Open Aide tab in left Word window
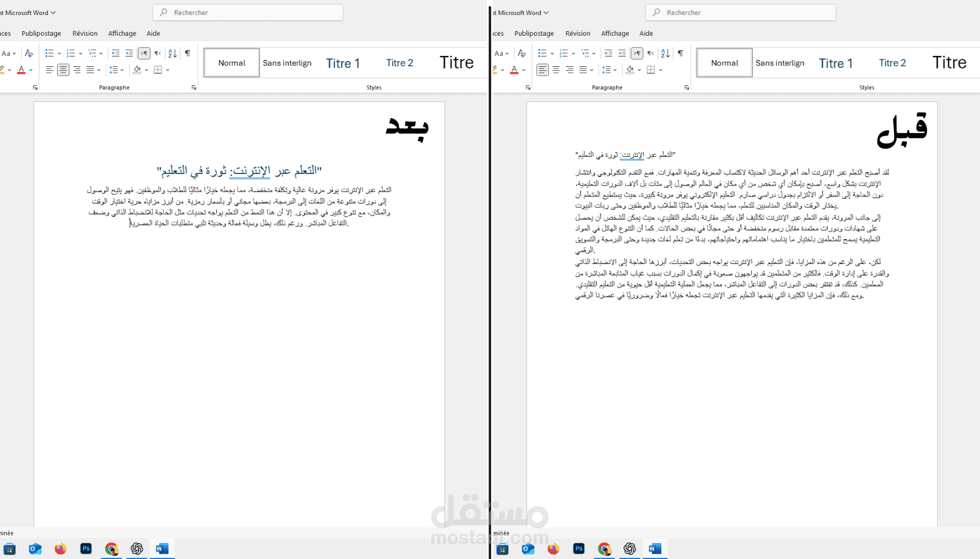Image resolution: width=980 pixels, height=559 pixels. click(153, 33)
